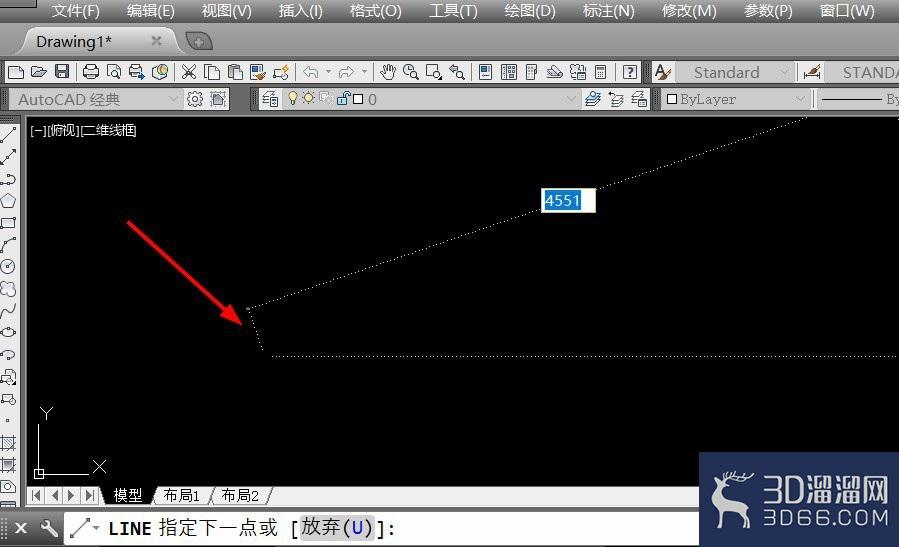899x547 pixels.
Task: Click the Zoom Window icon
Action: point(434,72)
